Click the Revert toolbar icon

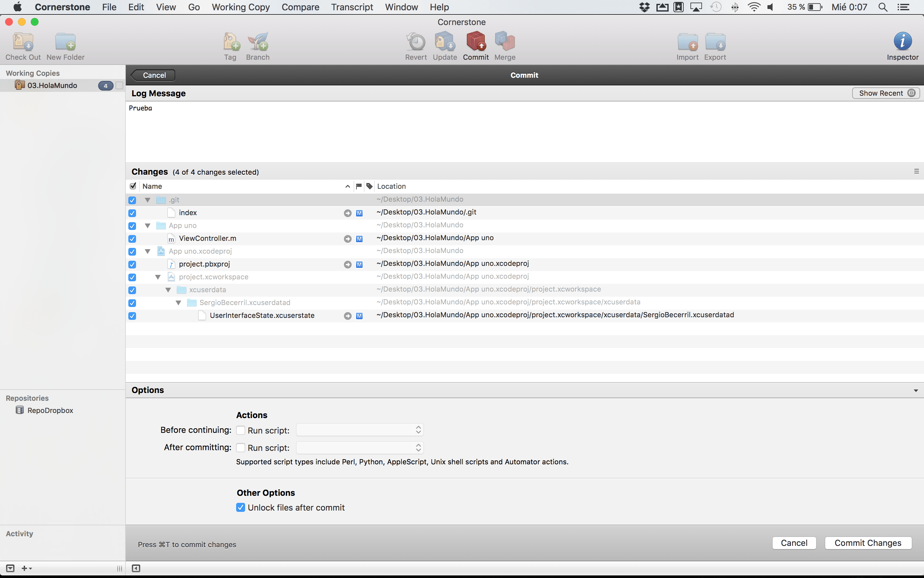pos(416,42)
